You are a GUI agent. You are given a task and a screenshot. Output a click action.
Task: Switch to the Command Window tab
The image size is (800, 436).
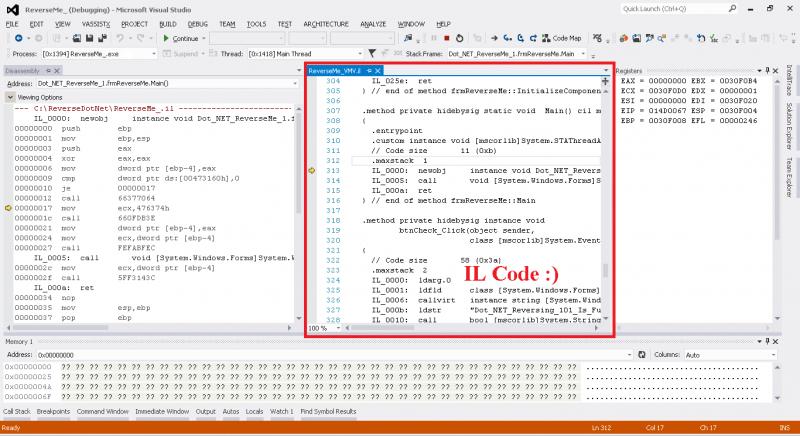[x=103, y=411]
